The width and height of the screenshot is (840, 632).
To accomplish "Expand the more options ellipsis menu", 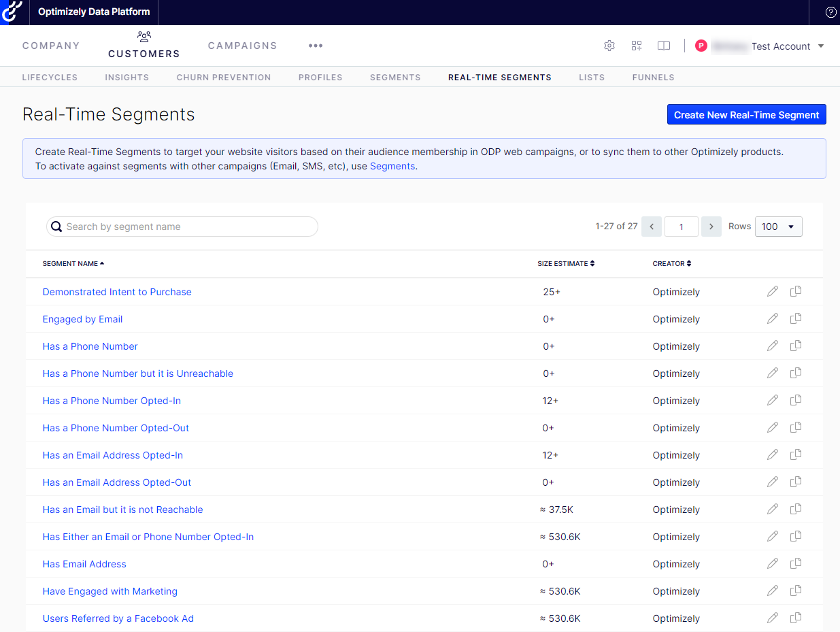I will 316,46.
